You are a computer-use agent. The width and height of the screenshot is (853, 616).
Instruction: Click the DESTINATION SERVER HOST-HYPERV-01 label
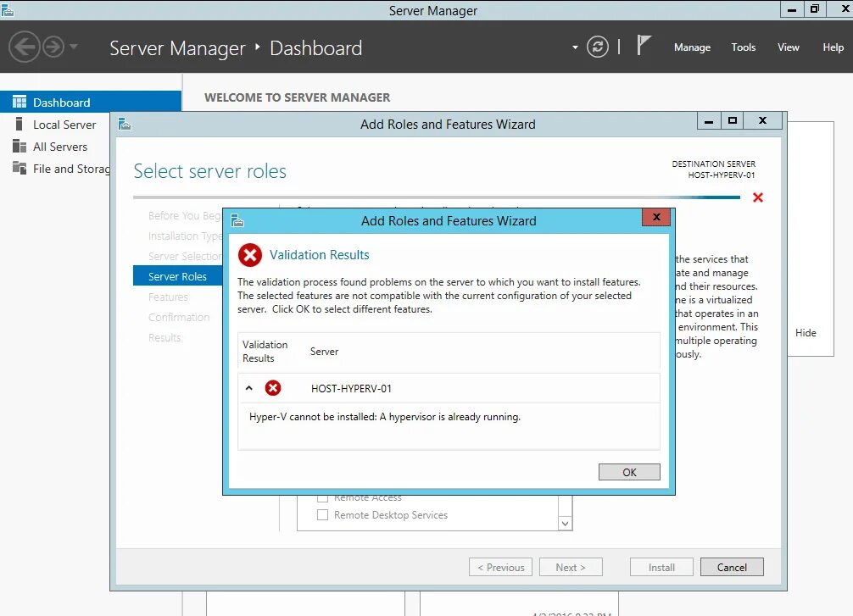pos(713,169)
